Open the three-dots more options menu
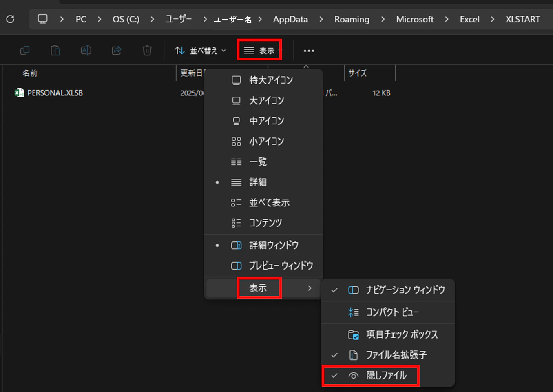Screen dimensions: 553x392 [x=309, y=51]
